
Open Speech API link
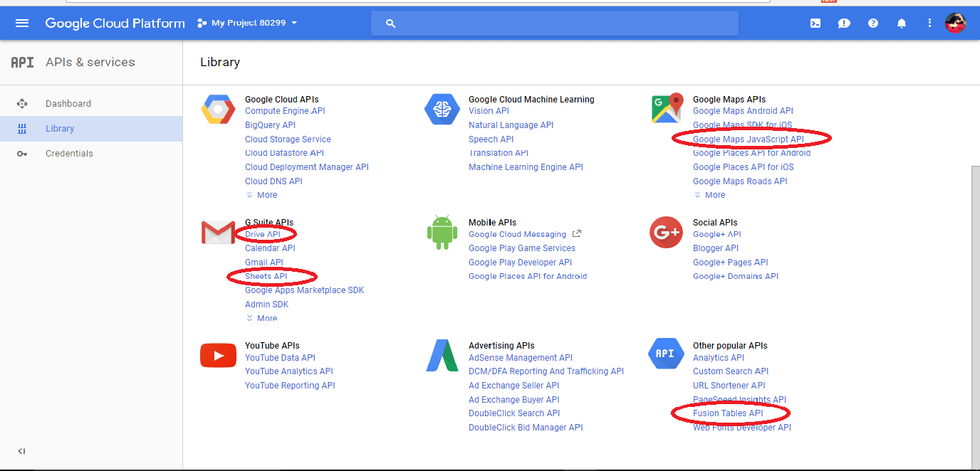click(491, 139)
